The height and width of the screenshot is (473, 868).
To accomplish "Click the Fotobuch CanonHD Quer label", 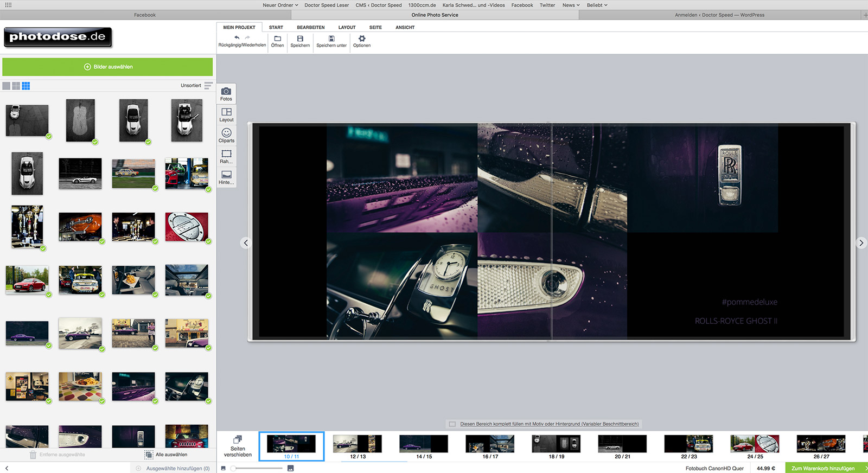I will (714, 468).
